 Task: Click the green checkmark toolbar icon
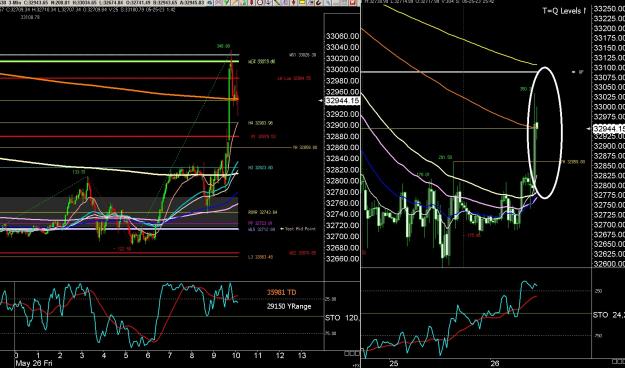pyautogui.click(x=226, y=2)
